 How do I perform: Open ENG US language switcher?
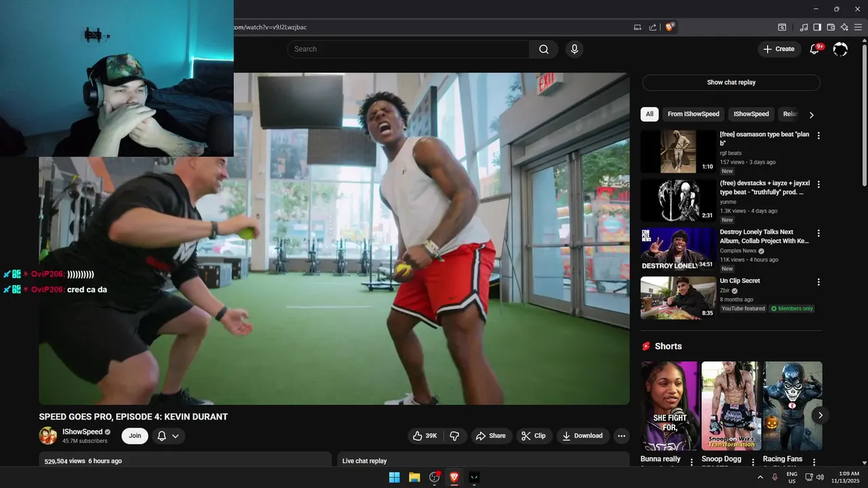(791, 477)
